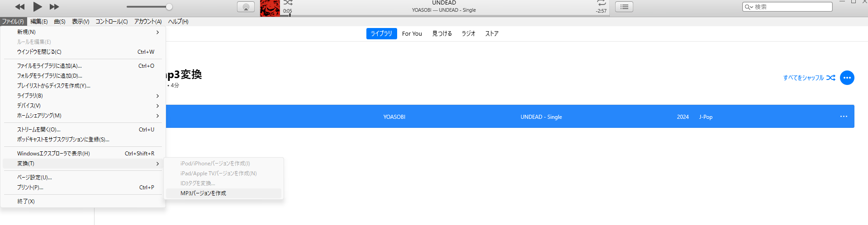Click the UNDEAD album artwork thumbnail
Screen dimensions: 868x225
click(270, 8)
